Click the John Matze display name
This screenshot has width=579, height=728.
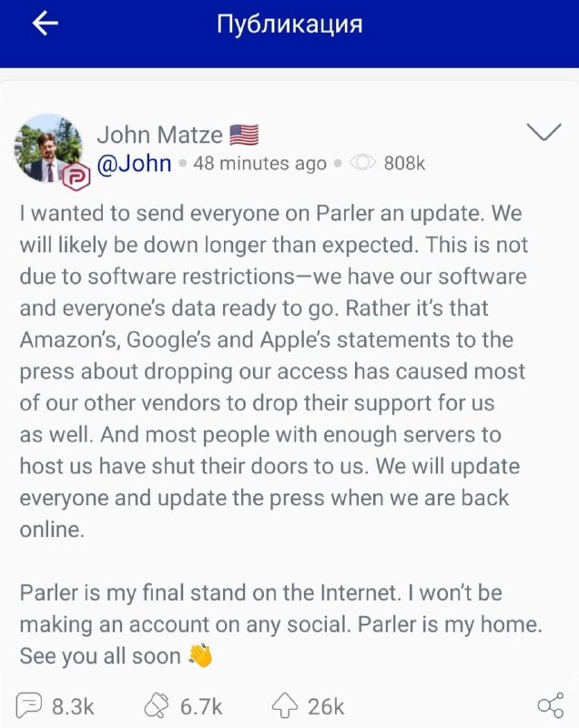click(159, 136)
